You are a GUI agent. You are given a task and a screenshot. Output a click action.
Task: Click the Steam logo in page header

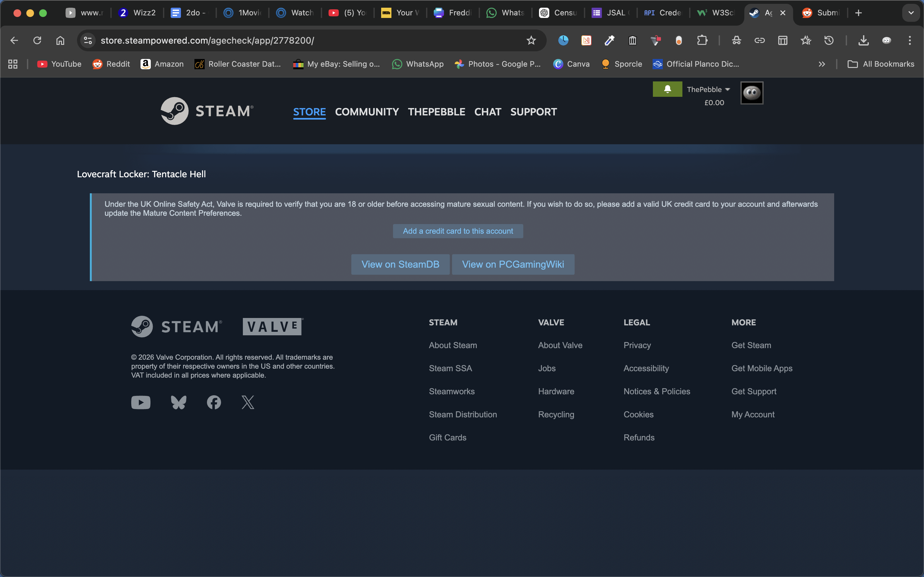pyautogui.click(x=207, y=111)
